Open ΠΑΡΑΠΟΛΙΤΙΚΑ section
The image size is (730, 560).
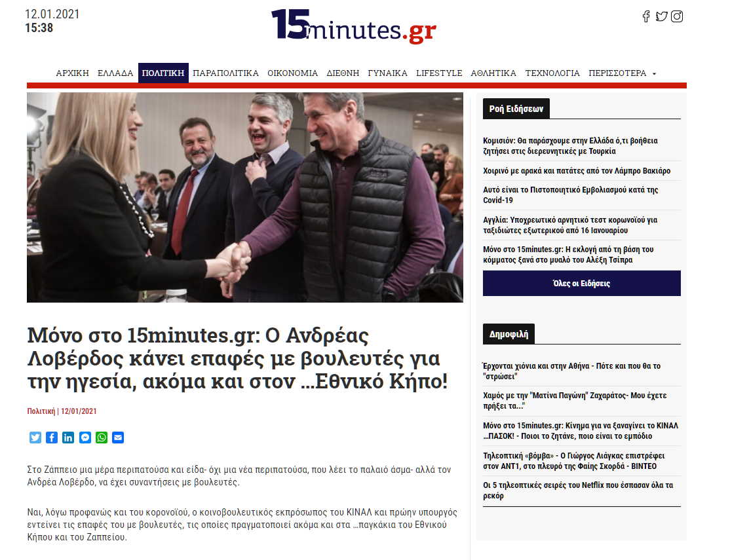click(226, 73)
